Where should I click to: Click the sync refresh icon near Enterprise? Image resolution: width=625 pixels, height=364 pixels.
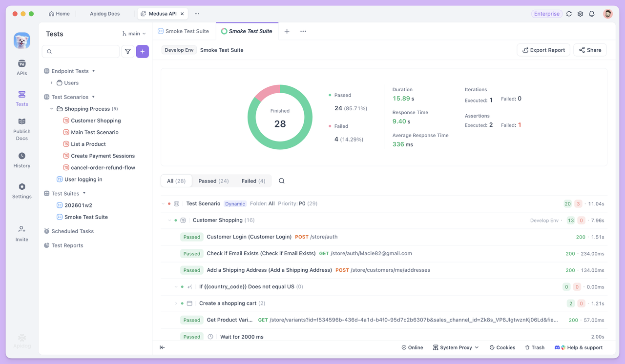point(569,14)
